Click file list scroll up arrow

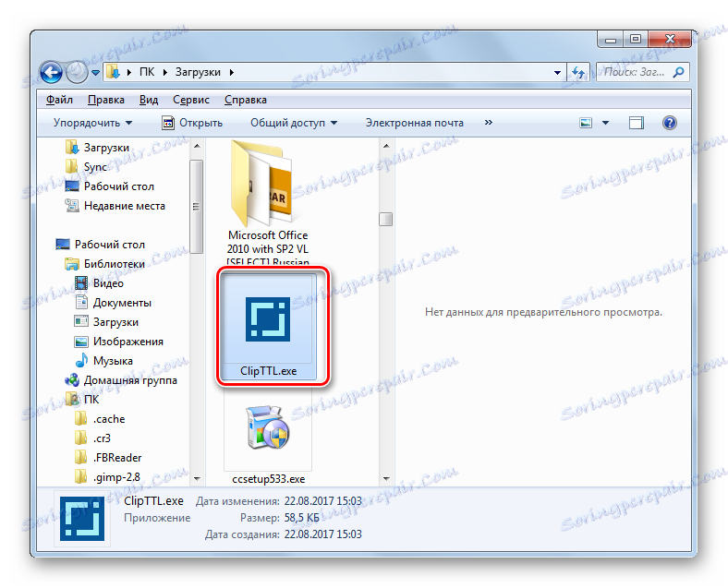386,146
